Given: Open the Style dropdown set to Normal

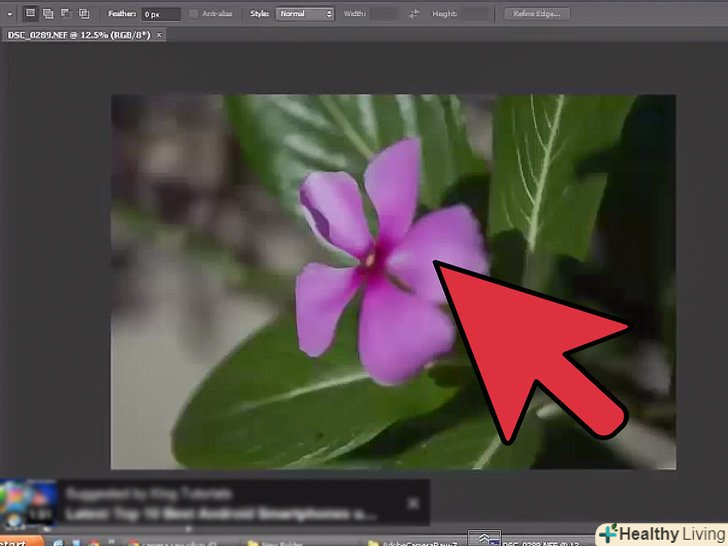Looking at the screenshot, I should 305,14.
